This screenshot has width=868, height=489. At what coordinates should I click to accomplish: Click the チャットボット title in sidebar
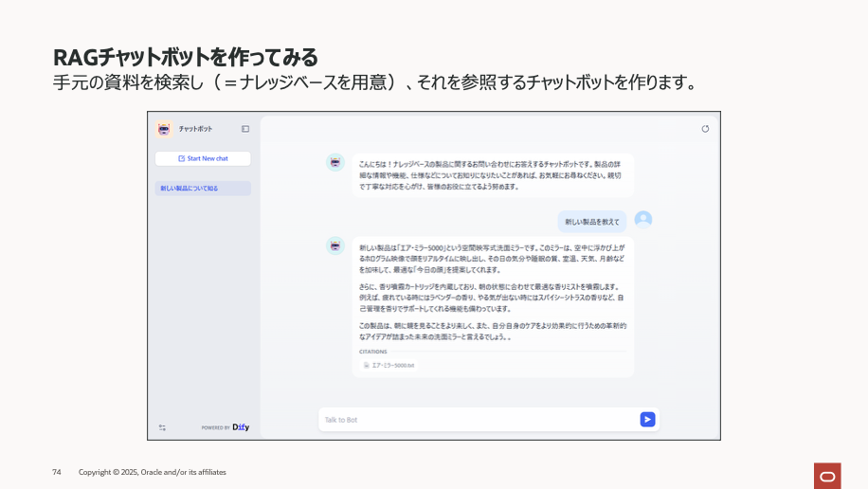(x=195, y=129)
